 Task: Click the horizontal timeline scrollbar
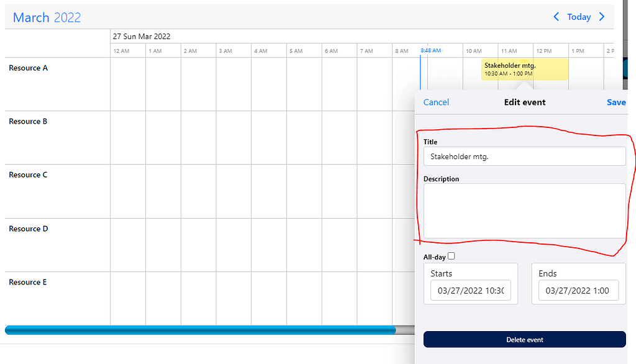pyautogui.click(x=200, y=330)
